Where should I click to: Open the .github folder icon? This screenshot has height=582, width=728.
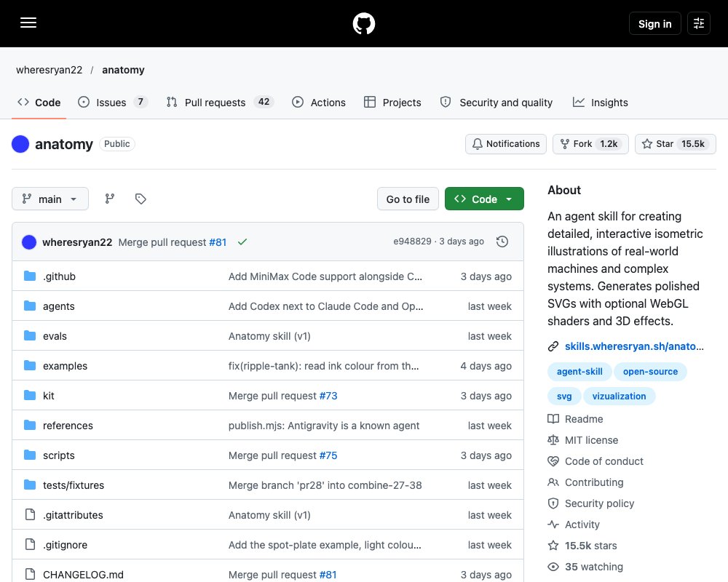30,276
